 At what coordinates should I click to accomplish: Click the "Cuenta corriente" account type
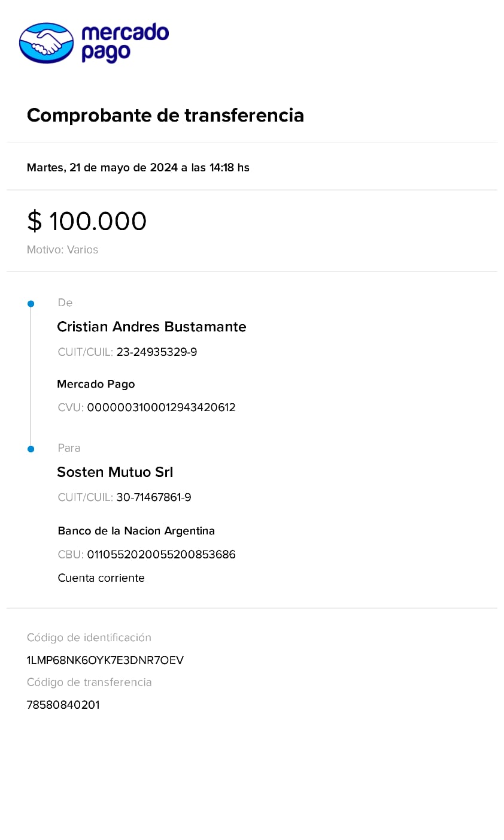[x=101, y=578]
